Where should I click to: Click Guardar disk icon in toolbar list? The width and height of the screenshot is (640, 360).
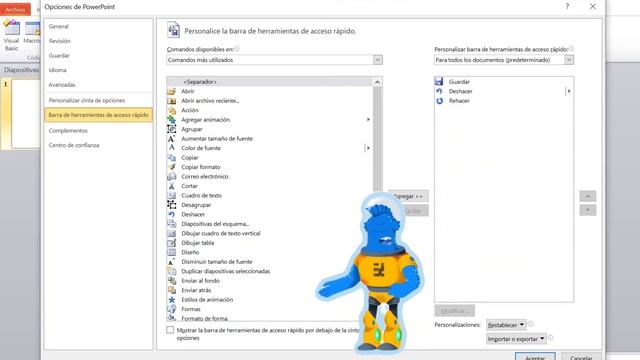pos(439,82)
